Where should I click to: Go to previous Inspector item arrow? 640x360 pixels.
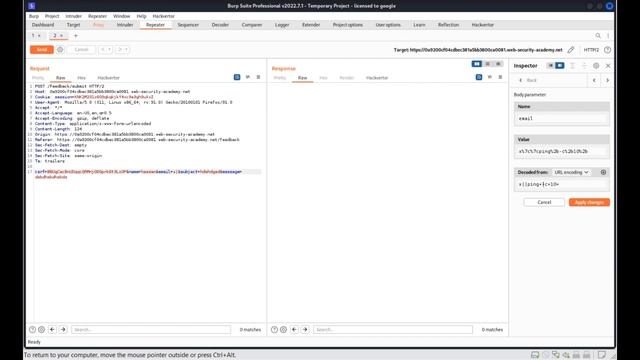tap(594, 80)
